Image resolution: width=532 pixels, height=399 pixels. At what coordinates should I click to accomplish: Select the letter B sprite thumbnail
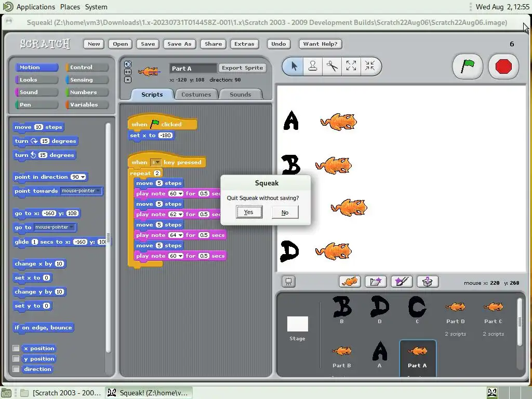(342, 310)
